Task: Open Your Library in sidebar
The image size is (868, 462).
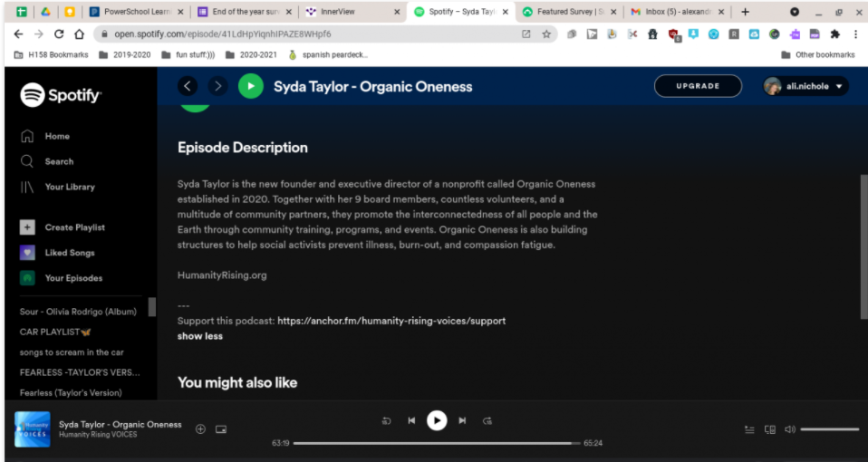Action: [58, 187]
